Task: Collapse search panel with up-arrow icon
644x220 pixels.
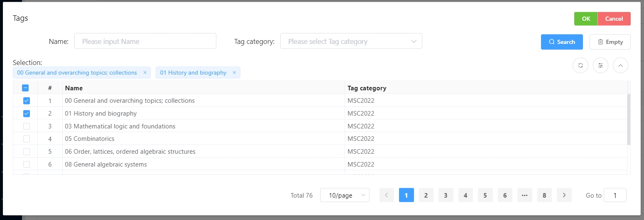Action: click(x=620, y=65)
